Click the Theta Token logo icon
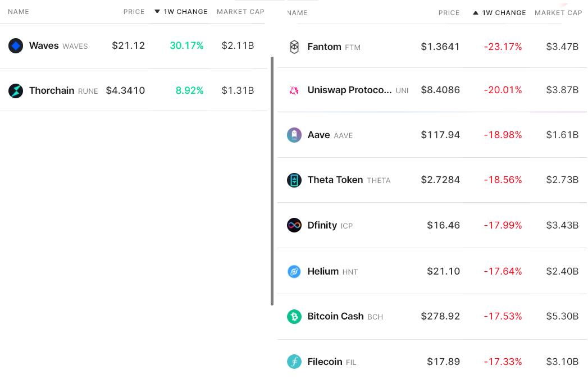Screen dimensions: 588x379 pyautogui.click(x=294, y=180)
